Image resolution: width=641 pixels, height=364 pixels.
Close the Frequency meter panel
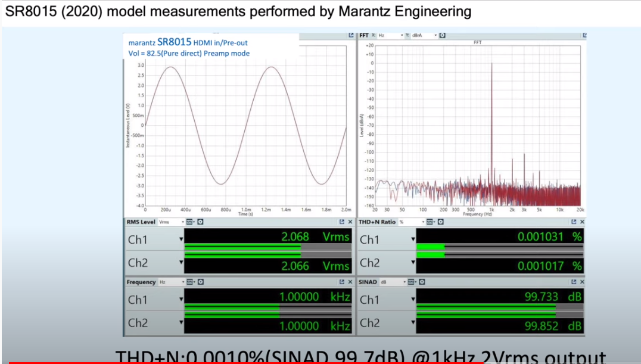click(x=350, y=282)
